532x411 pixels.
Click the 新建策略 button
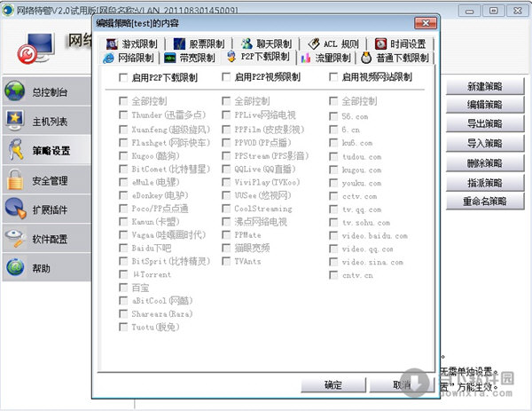[485, 86]
